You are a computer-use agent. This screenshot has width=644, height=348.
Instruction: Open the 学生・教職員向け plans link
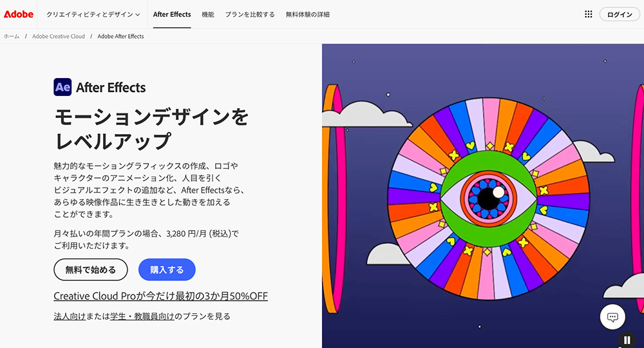[142, 316]
